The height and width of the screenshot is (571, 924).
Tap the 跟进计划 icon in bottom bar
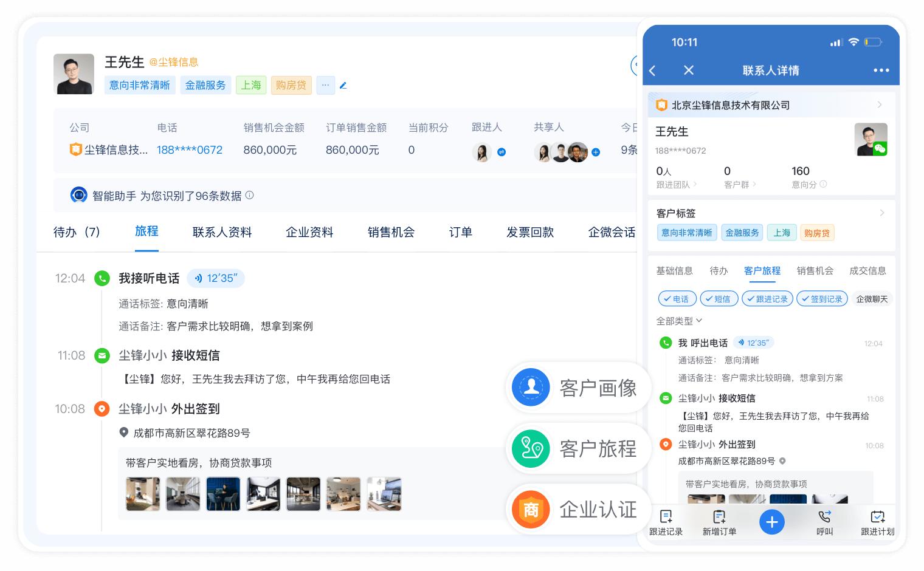click(878, 516)
